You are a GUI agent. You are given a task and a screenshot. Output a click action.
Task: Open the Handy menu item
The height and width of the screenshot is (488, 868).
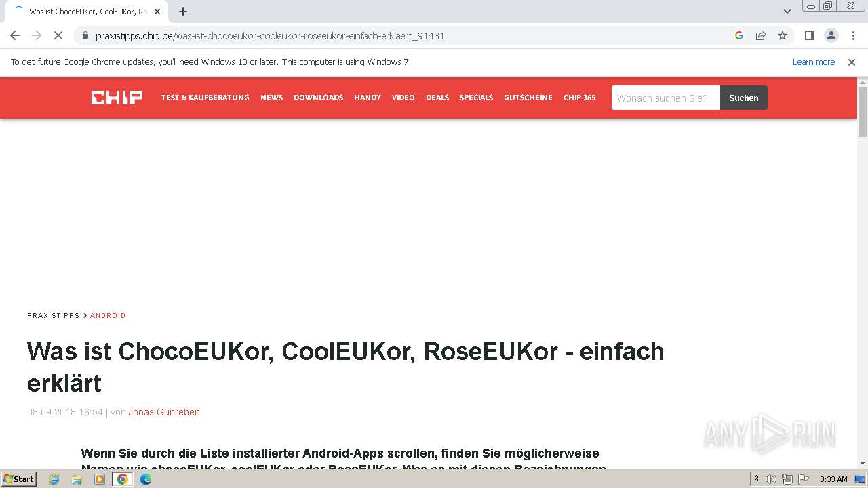(x=368, y=98)
